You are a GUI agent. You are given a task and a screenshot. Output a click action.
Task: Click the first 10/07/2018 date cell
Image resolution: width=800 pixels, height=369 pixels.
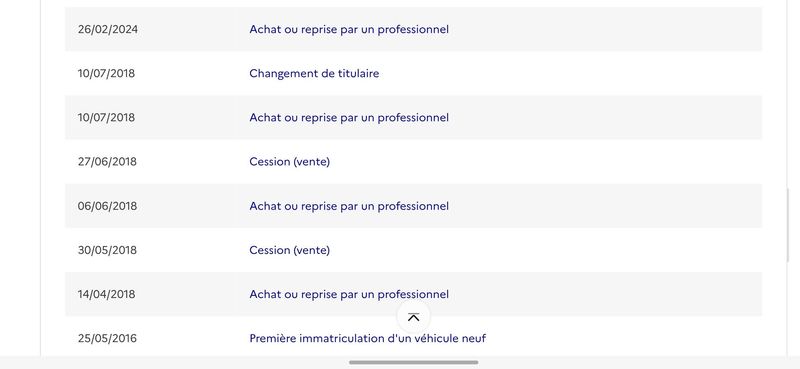tap(106, 73)
